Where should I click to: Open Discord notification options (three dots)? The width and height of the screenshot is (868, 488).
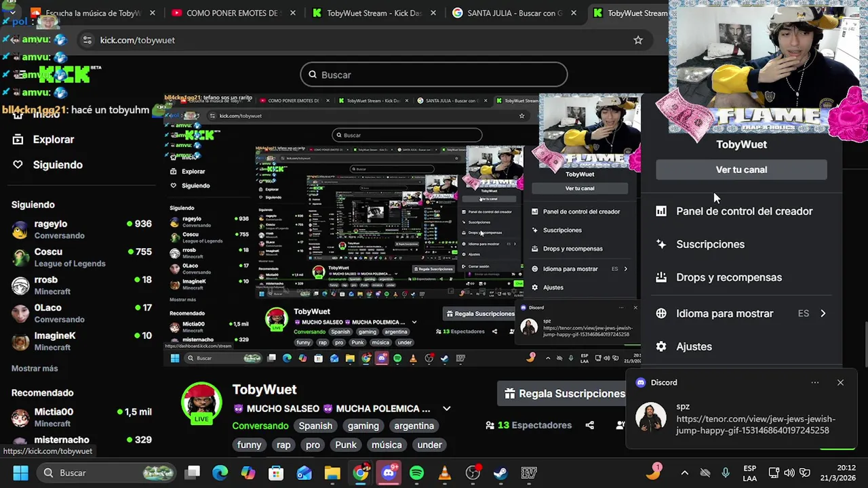[x=815, y=382]
